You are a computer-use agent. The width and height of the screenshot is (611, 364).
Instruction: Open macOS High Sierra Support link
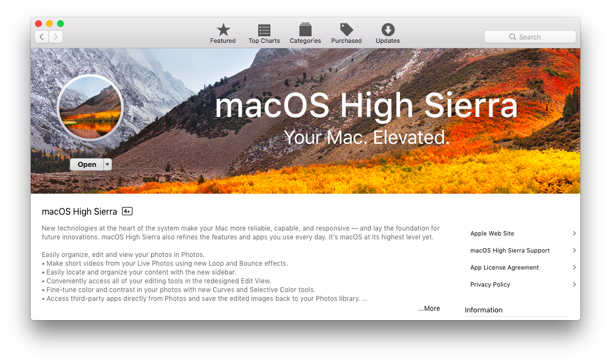[510, 250]
